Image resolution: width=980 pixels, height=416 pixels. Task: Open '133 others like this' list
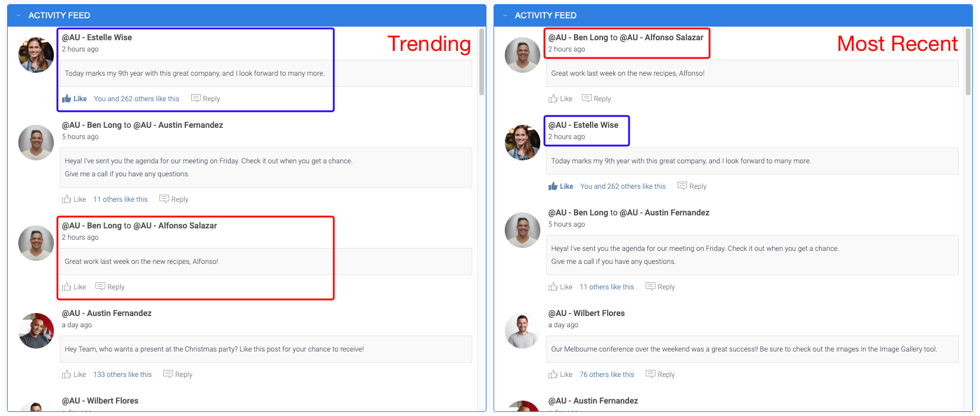tap(122, 375)
